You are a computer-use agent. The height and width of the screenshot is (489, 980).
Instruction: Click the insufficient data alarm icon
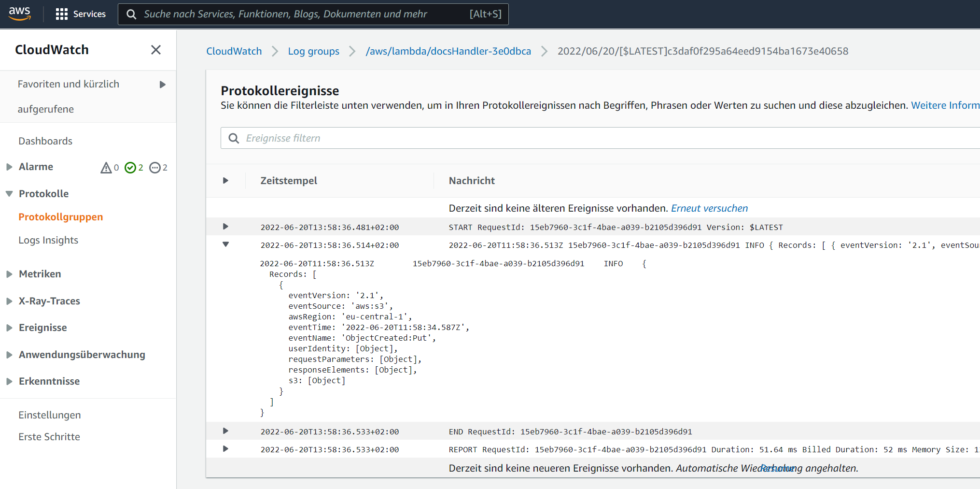tap(154, 168)
